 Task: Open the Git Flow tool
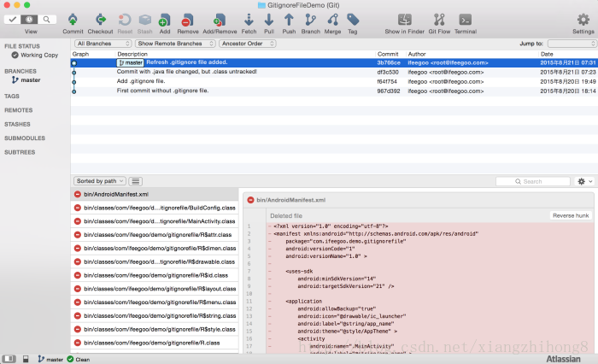coord(439,20)
